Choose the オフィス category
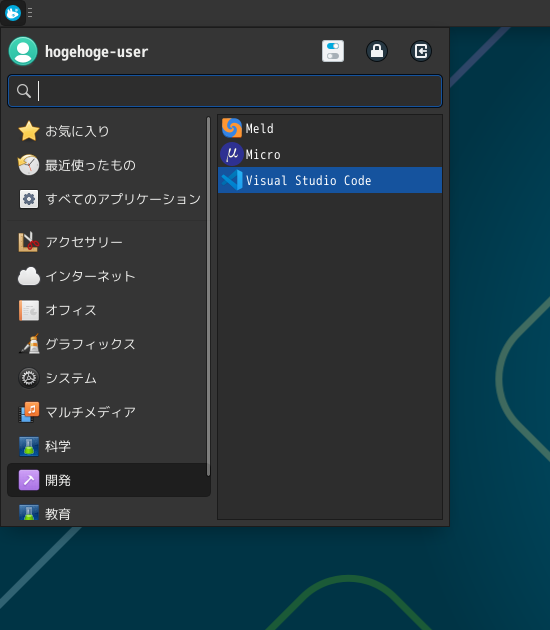The height and width of the screenshot is (630, 550). pos(107,310)
